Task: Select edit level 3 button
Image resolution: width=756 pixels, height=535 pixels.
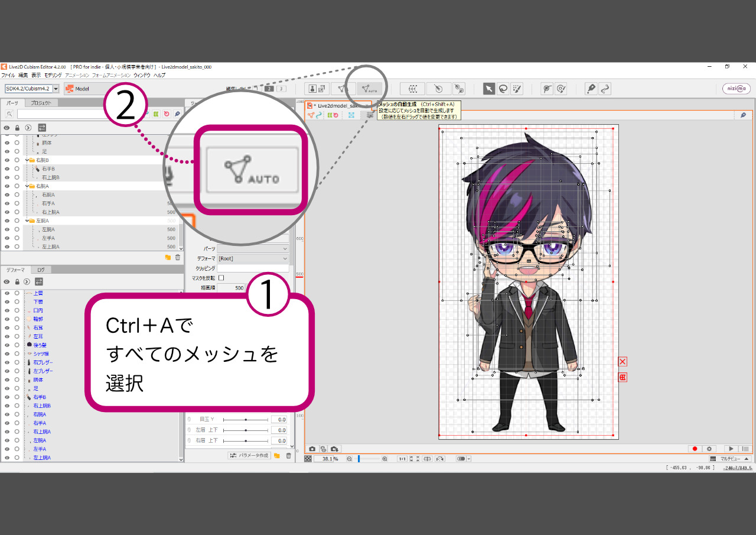Action: 281,89
